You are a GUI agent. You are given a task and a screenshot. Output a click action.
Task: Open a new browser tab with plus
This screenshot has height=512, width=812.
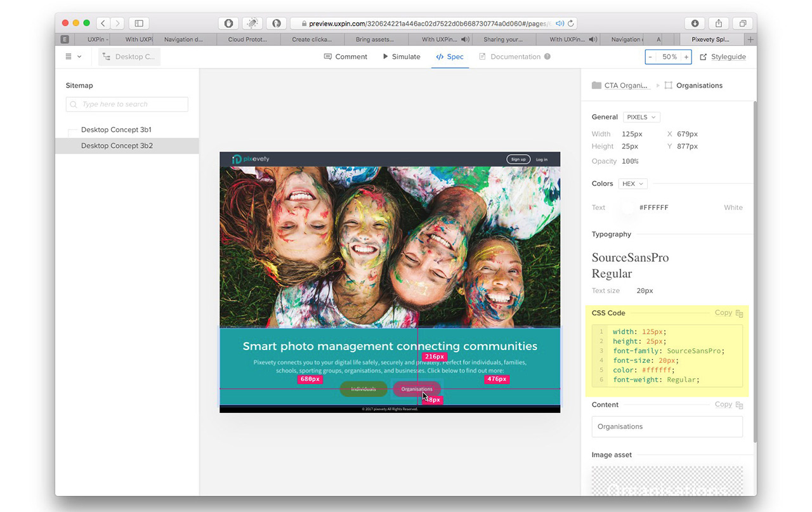[751, 39]
